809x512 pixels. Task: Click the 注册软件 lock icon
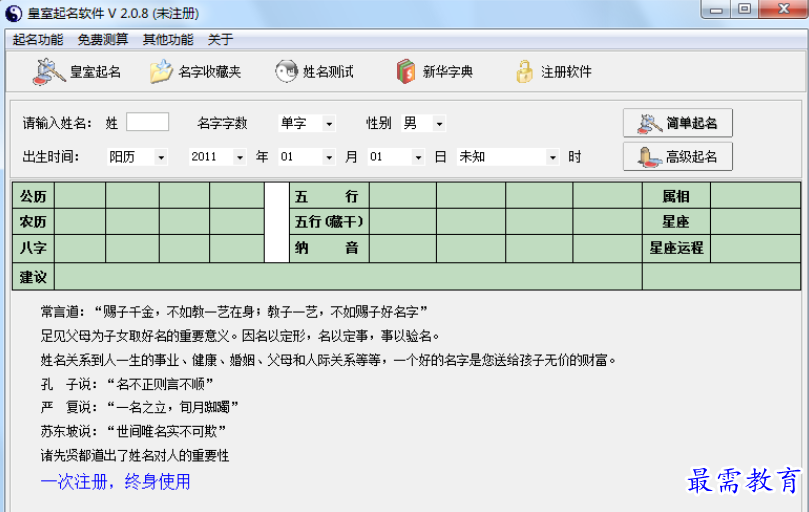click(x=524, y=72)
